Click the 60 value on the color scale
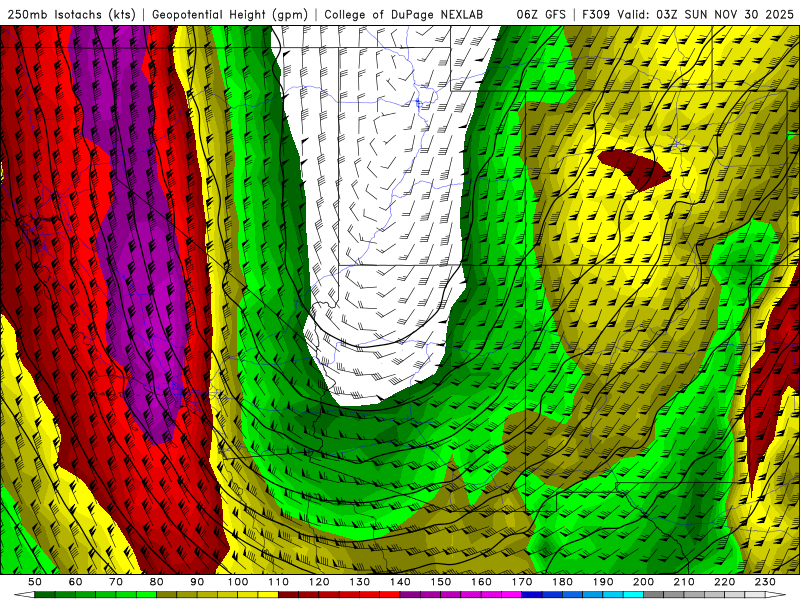The image size is (800, 600). (75, 582)
